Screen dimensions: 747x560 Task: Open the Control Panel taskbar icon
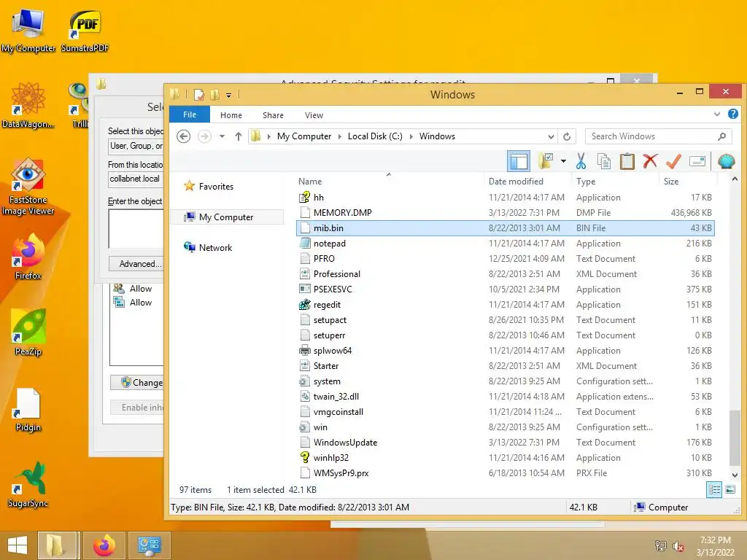(x=149, y=545)
